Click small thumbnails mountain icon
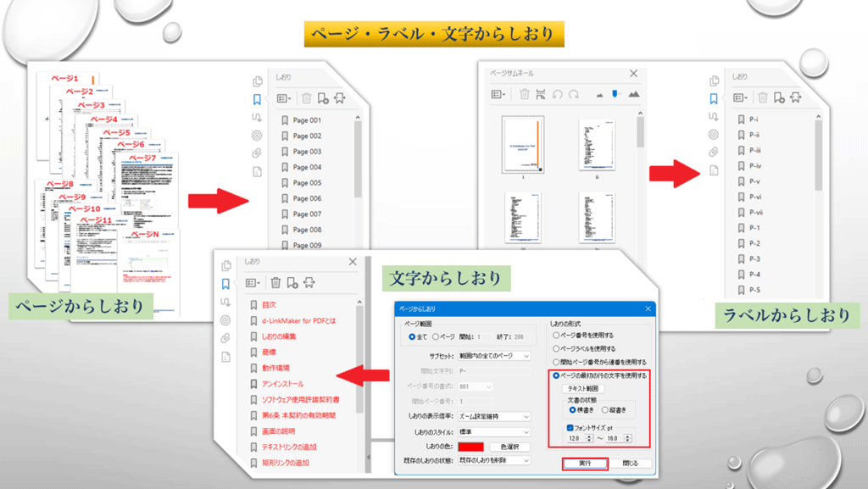The height and width of the screenshot is (489, 868). (x=600, y=95)
